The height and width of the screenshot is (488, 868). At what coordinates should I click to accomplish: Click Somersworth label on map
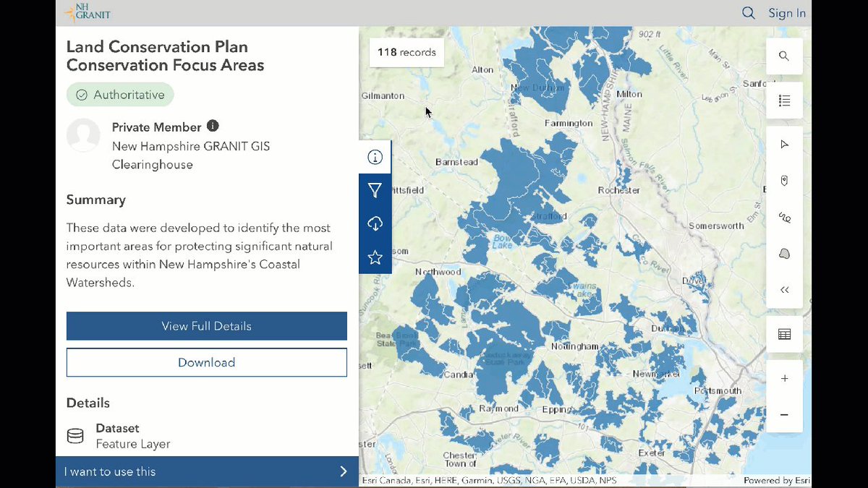tap(716, 226)
